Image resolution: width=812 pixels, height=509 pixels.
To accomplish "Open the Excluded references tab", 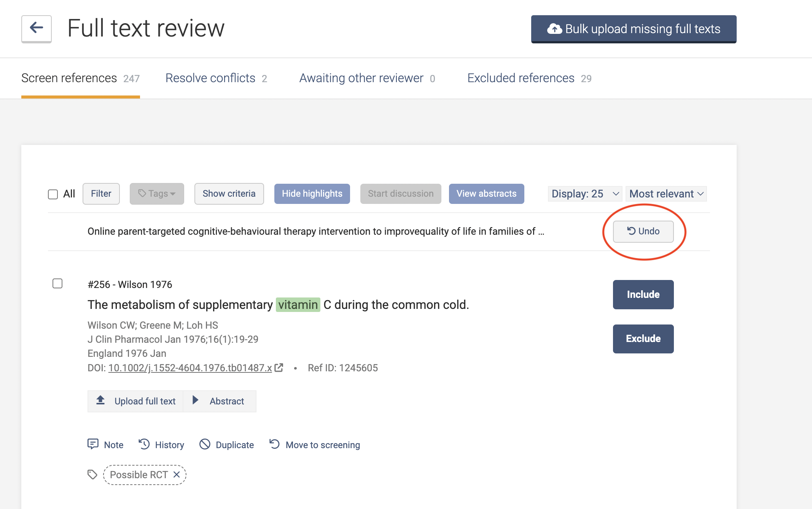I will (529, 78).
